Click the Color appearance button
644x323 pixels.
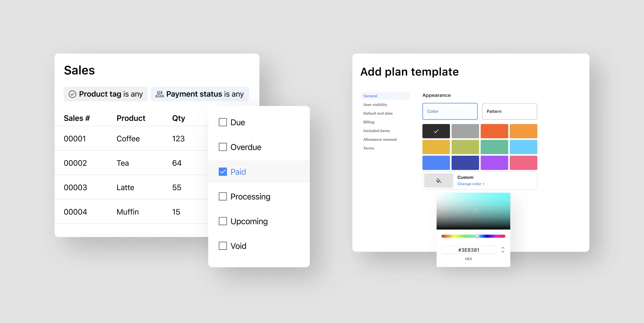[449, 111]
